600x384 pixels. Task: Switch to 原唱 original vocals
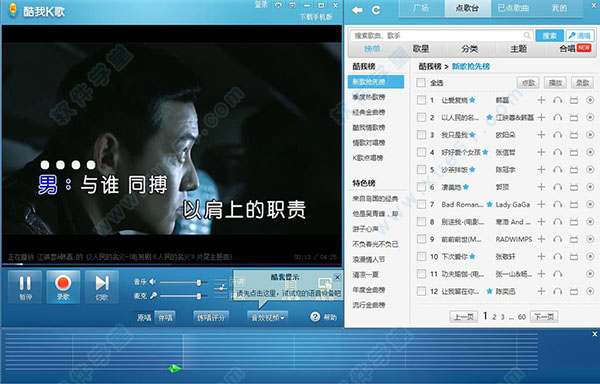[144, 317]
